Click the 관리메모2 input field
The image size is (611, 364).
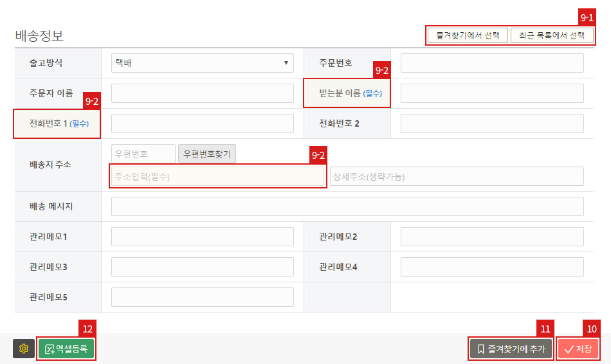pyautogui.click(x=492, y=237)
